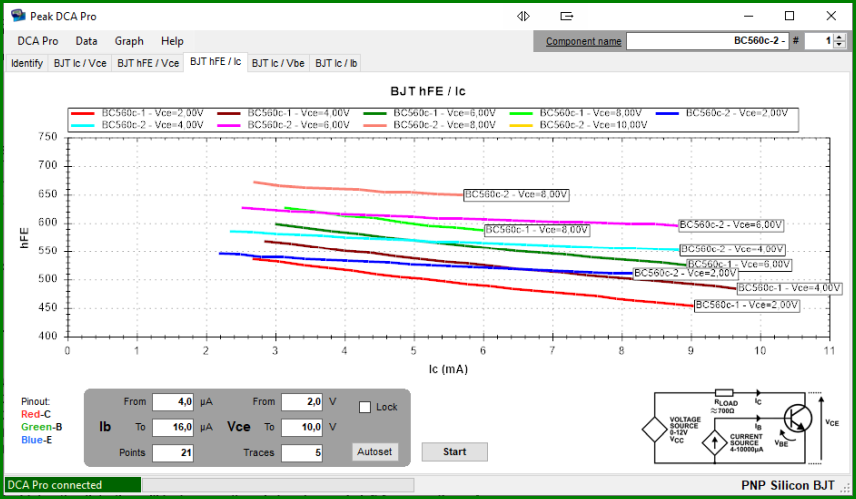Image resolution: width=856 pixels, height=499 pixels.
Task: Switch to the Identify tab
Action: click(27, 63)
